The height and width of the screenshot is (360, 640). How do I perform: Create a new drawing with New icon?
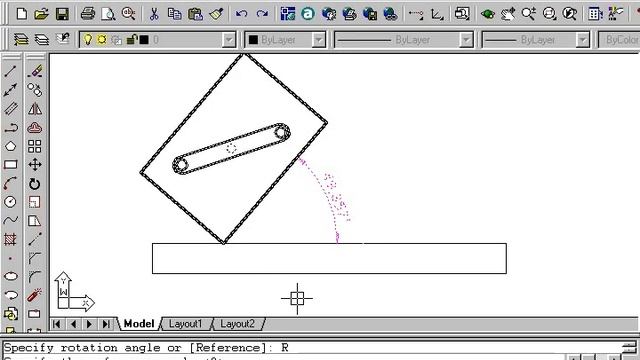pos(22,14)
